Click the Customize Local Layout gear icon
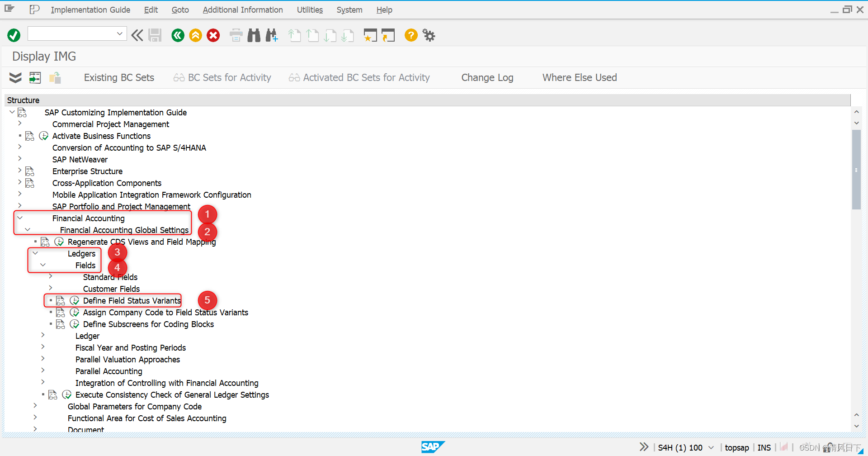The height and width of the screenshot is (456, 868). [x=429, y=35]
